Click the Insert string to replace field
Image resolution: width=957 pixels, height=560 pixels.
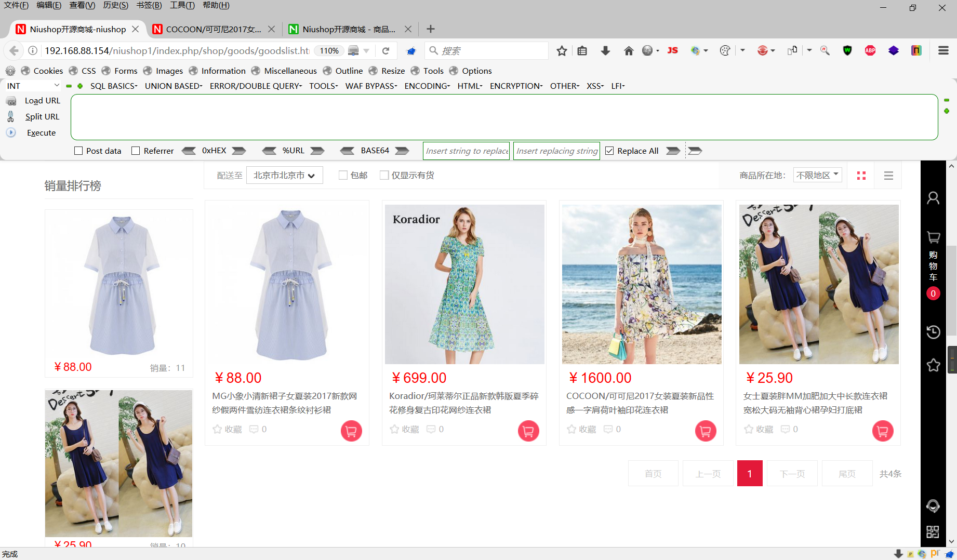(466, 151)
